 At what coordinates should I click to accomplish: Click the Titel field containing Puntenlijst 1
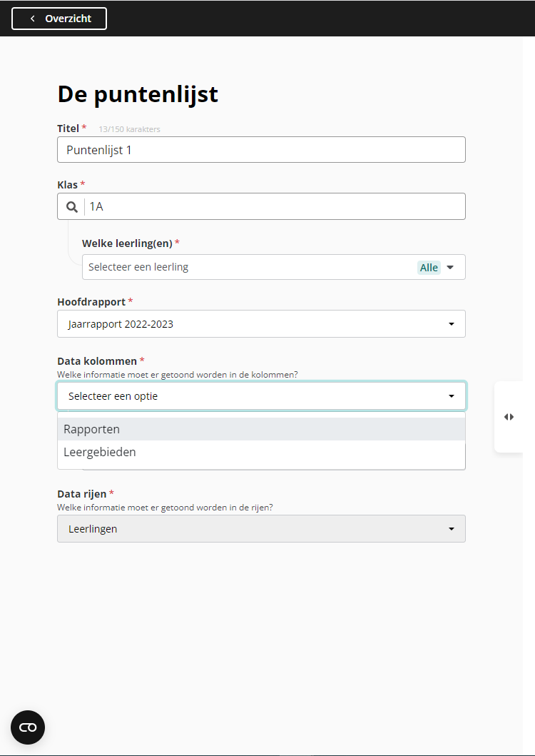tap(261, 150)
